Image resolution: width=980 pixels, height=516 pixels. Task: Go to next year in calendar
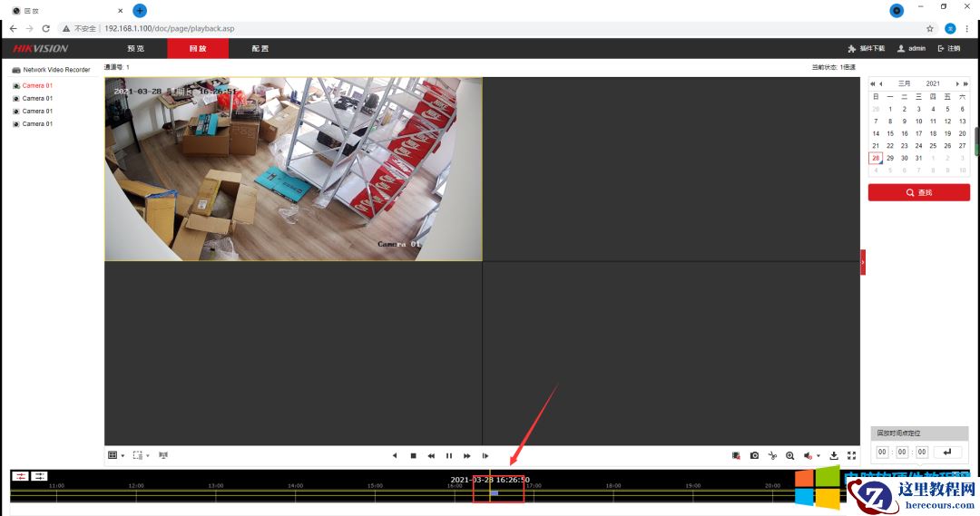(x=965, y=83)
